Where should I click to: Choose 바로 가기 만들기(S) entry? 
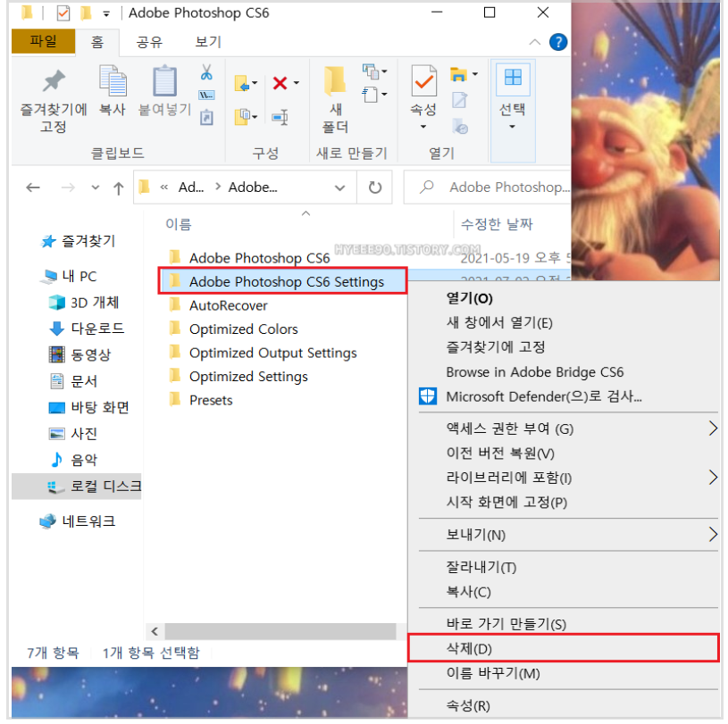(563, 623)
